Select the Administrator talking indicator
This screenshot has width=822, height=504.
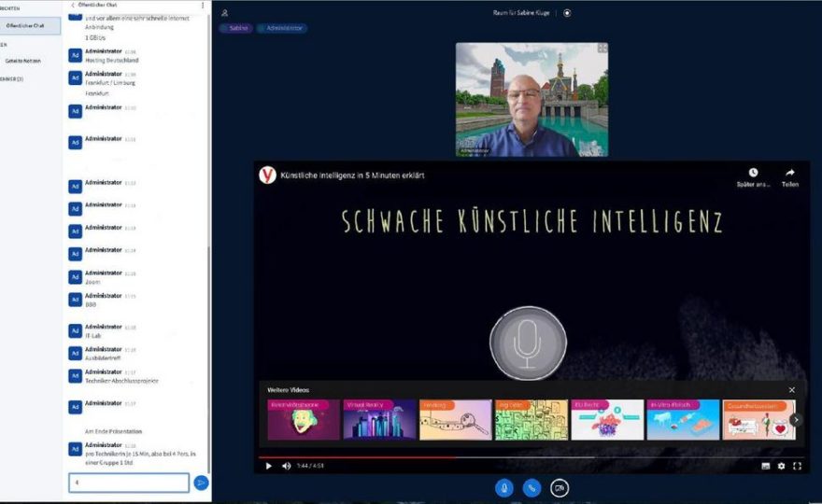(281, 28)
